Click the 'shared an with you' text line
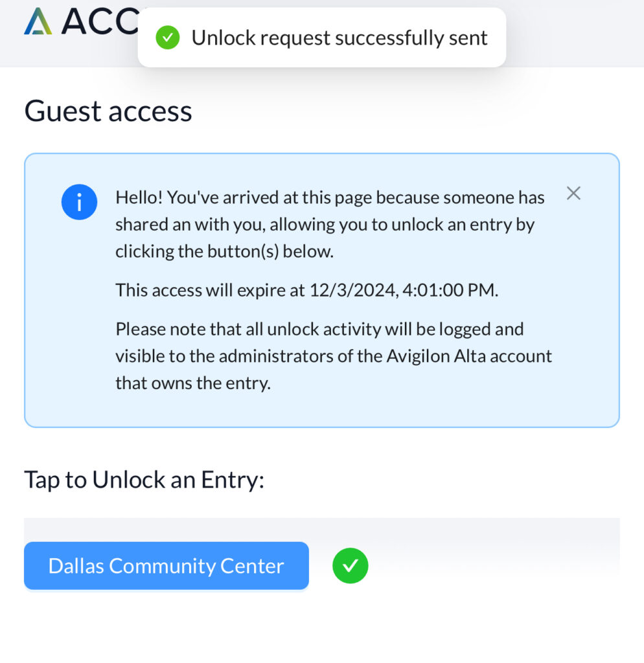Viewport: 644px width, 663px height. 325,225
